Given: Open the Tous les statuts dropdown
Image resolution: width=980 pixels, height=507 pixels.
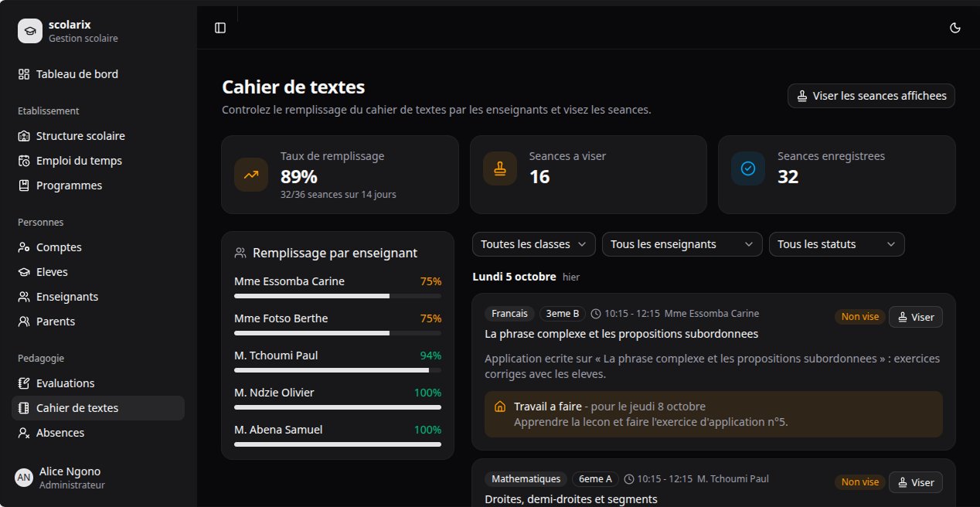Looking at the screenshot, I should point(837,244).
